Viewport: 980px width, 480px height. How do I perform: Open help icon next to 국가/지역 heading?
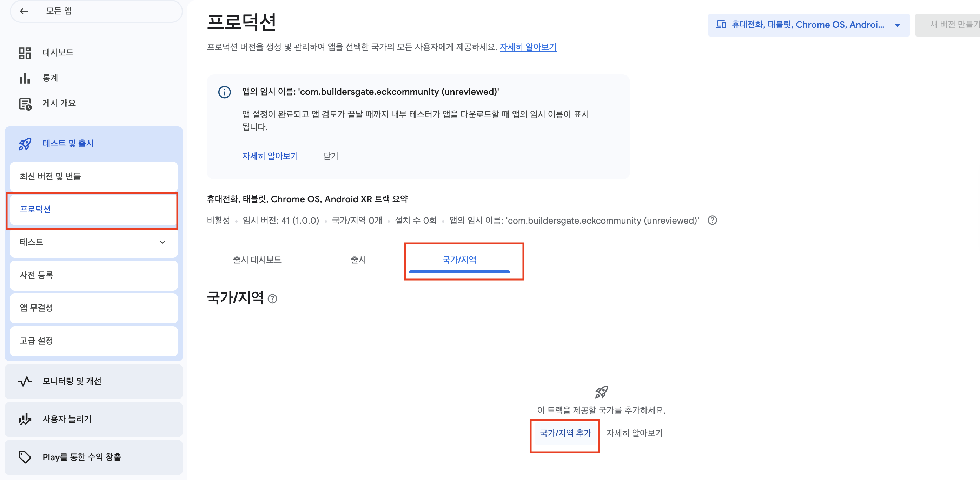[x=272, y=299]
